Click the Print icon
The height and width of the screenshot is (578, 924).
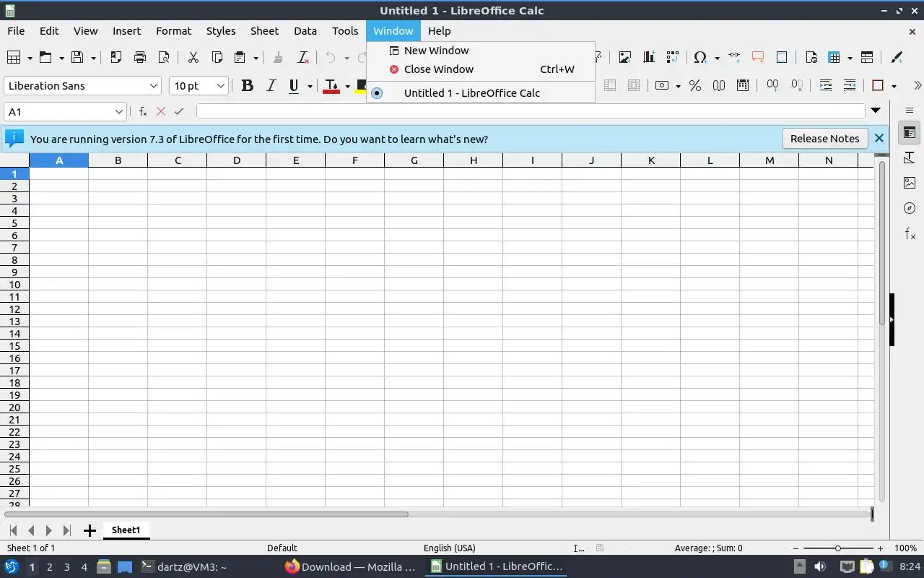point(140,57)
